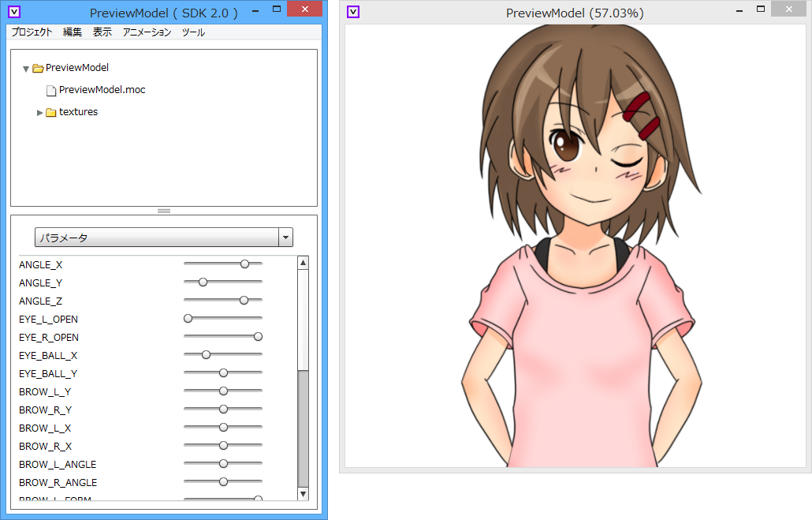Click the EYE_L_OPEN slider handle
Viewport: 812px width, 520px height.
(x=187, y=318)
